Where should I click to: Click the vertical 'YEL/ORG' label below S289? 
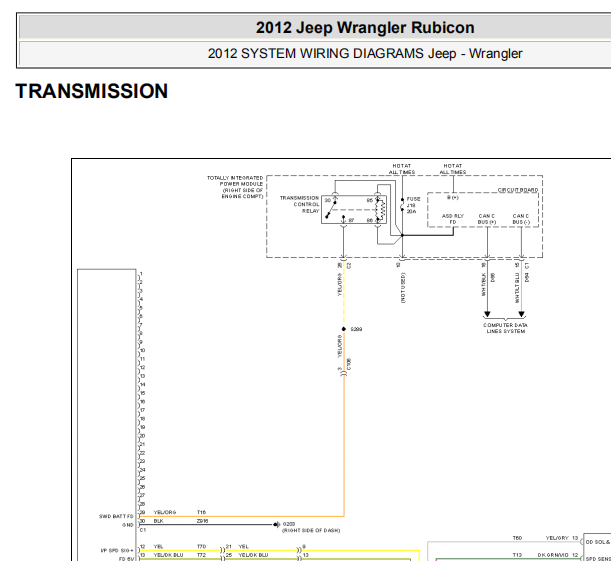coord(339,346)
